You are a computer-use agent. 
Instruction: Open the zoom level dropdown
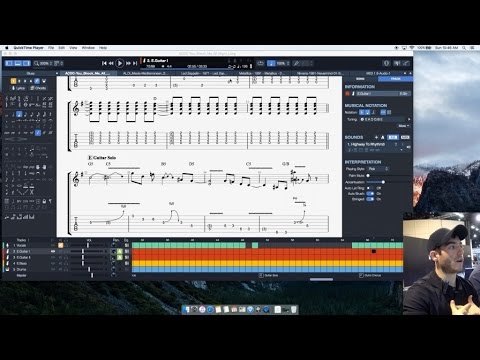click(x=43, y=63)
